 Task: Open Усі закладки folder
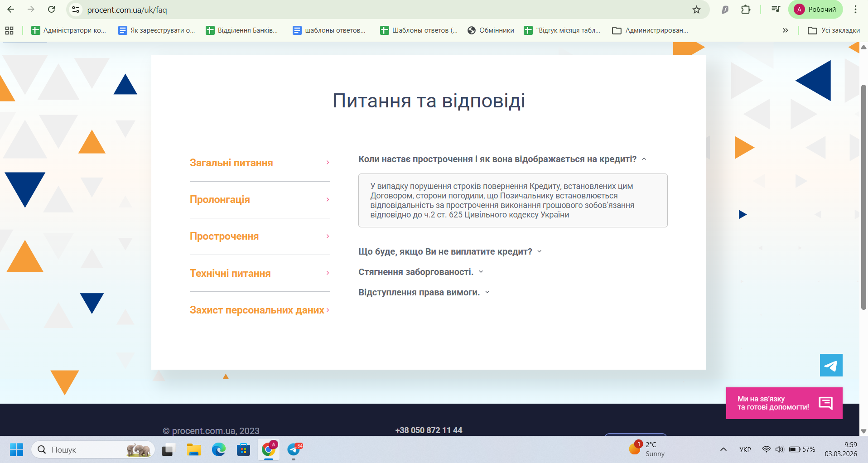[834, 30]
